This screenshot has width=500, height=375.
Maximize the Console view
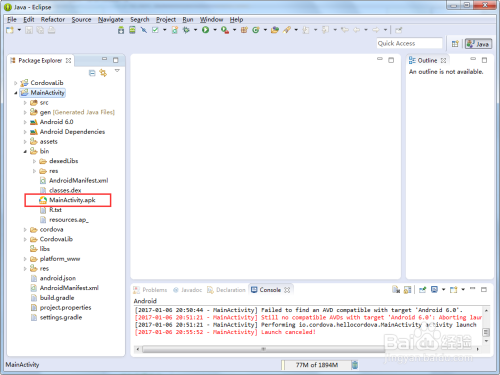484,290
